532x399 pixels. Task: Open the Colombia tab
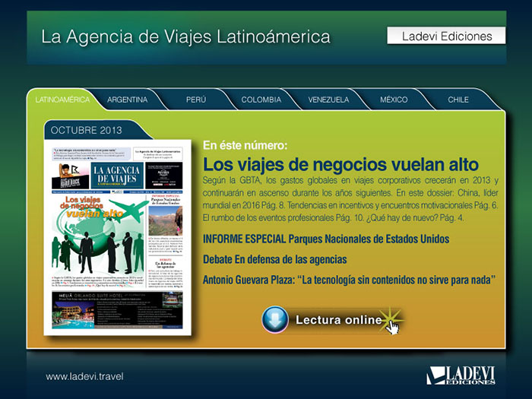point(261,100)
